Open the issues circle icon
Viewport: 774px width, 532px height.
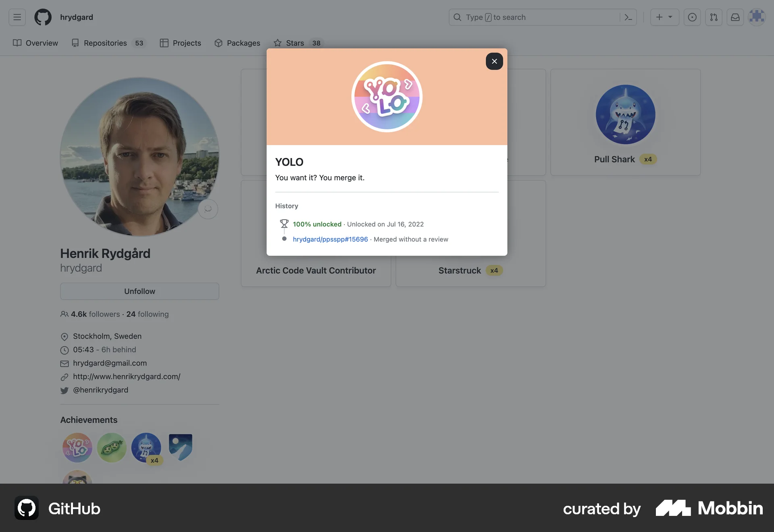pyautogui.click(x=692, y=17)
